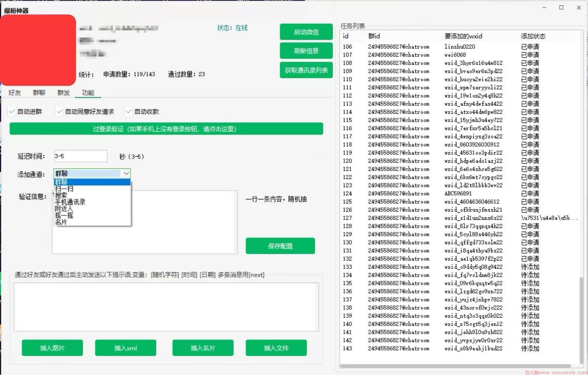The image size is (588, 375).
Task: Select wxid_15yjmh3u4ey722 in row 115
Action: [x=473, y=120]
